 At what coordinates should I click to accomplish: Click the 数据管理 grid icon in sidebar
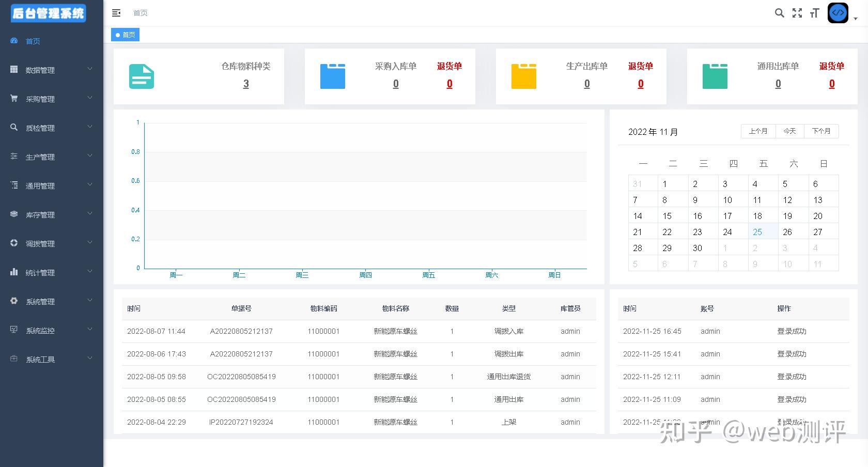13,69
